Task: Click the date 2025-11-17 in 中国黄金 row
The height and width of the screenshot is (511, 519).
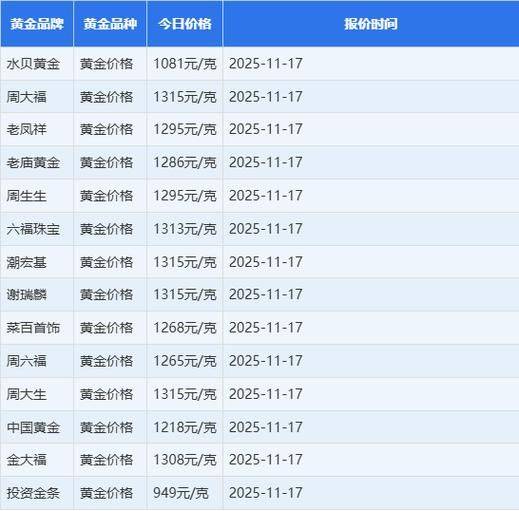Action: click(x=266, y=427)
